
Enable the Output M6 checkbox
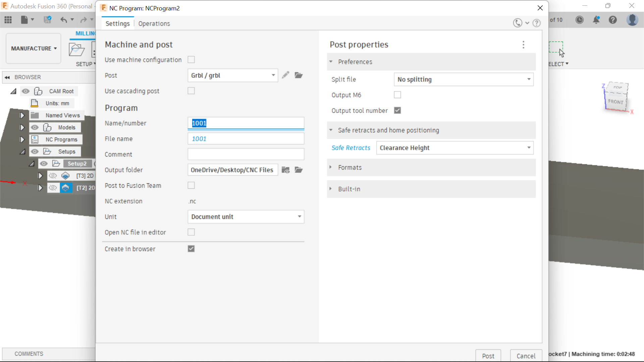(x=397, y=95)
